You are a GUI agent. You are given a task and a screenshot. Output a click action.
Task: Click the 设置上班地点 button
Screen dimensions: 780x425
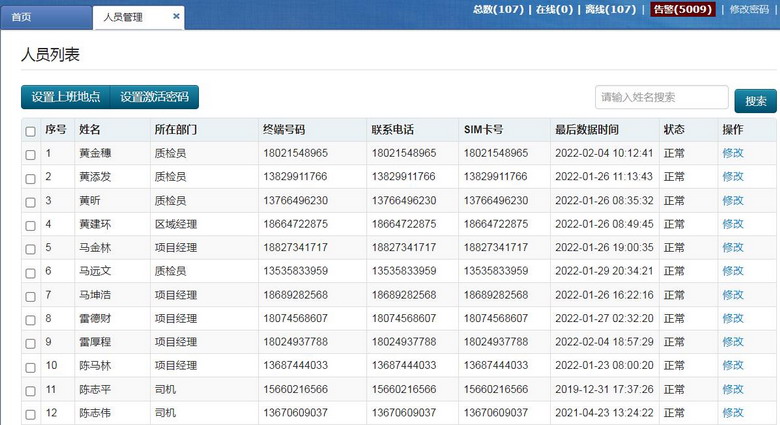pos(66,97)
